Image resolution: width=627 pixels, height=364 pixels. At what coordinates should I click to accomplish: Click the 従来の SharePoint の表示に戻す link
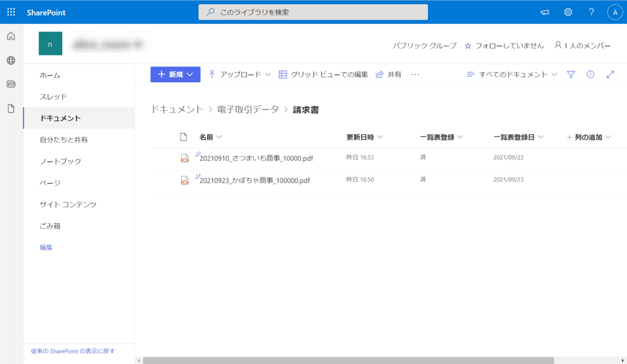[73, 351]
